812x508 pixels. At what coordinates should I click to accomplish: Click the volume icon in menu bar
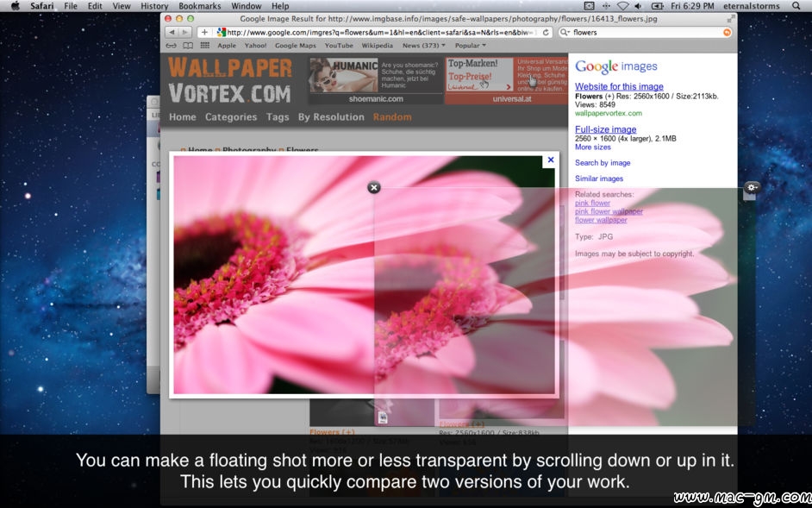(x=638, y=6)
